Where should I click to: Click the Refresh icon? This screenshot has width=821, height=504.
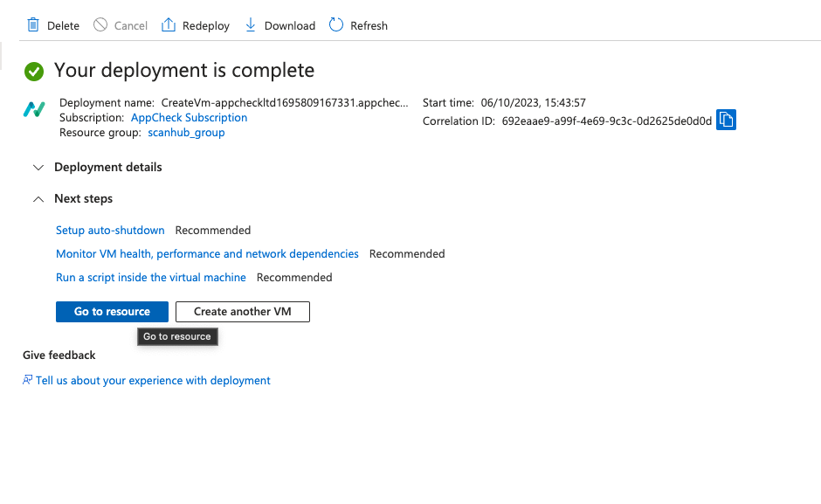(335, 25)
